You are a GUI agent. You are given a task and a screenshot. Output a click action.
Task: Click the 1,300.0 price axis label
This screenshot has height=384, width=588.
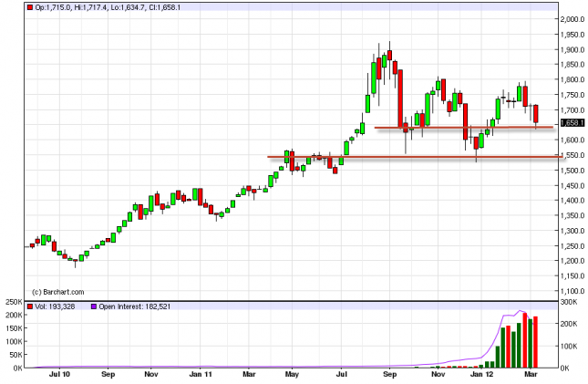click(x=573, y=231)
